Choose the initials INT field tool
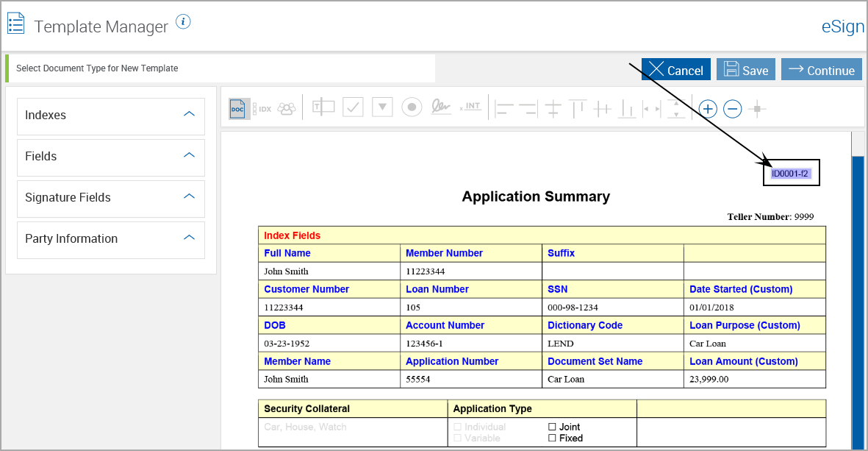 (x=470, y=107)
